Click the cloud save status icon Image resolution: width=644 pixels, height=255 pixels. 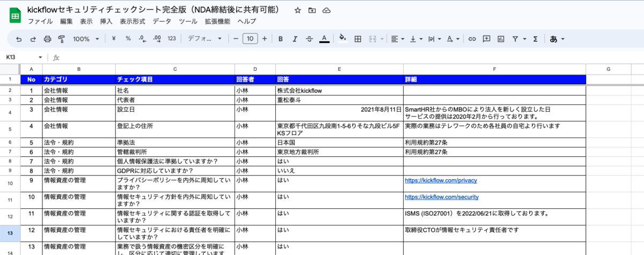coord(326,10)
